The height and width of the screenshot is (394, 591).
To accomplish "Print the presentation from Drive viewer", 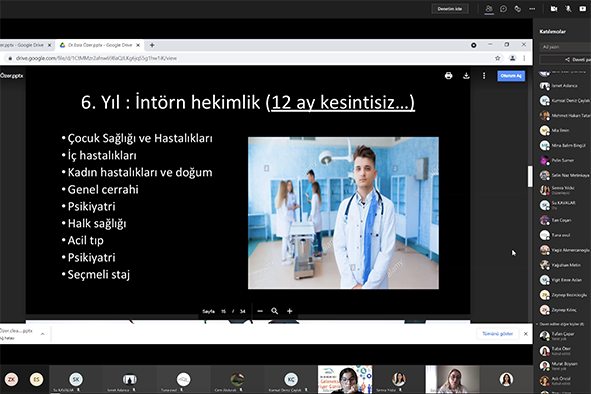I will (448, 76).
